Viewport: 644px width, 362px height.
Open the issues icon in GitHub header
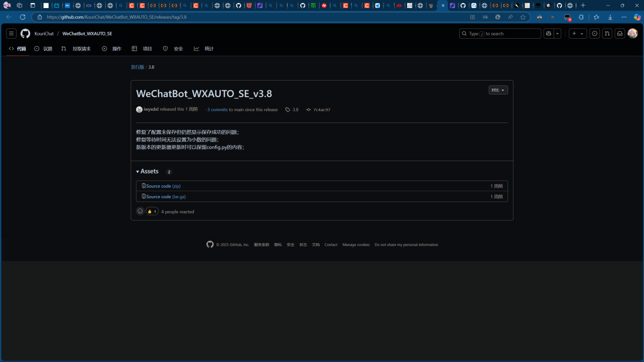click(595, 33)
